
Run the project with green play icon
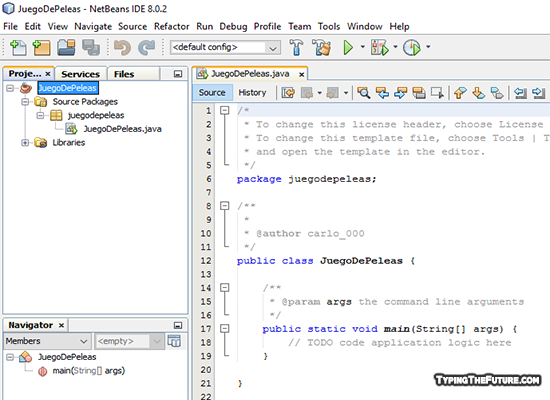(x=348, y=47)
